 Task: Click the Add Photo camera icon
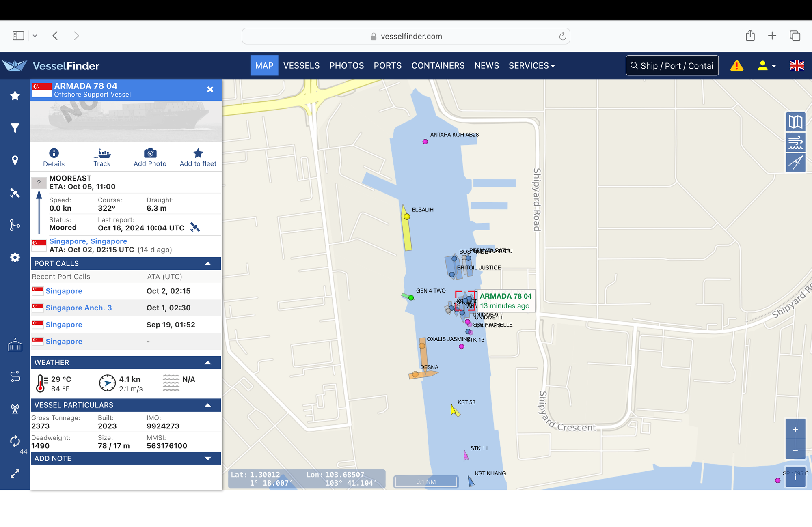(x=150, y=153)
